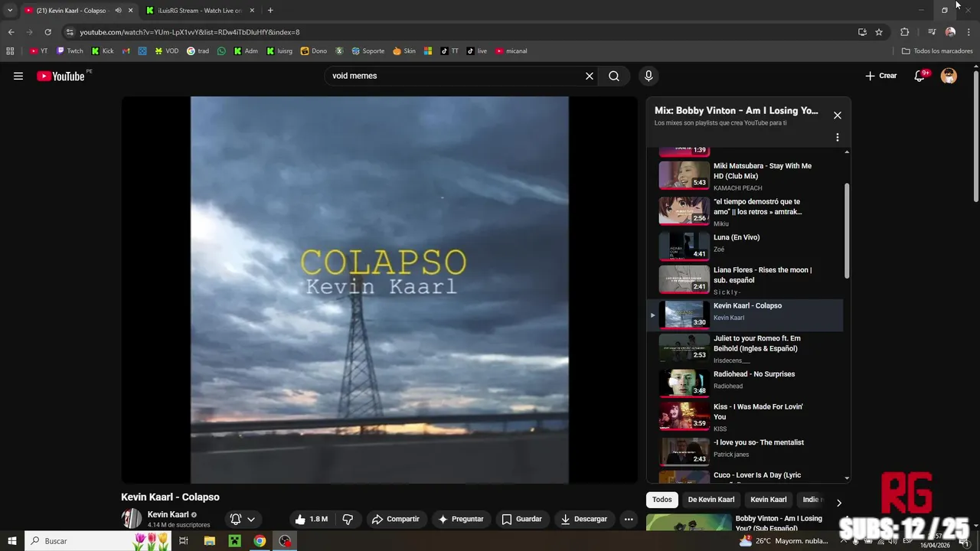The width and height of the screenshot is (980, 551).
Task: Reload the current page
Action: coord(47,32)
